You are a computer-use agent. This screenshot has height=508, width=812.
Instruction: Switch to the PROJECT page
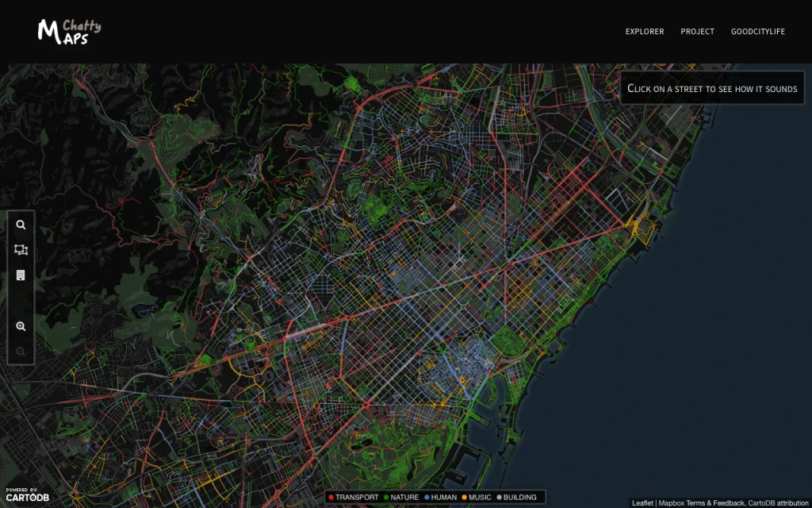click(x=697, y=32)
